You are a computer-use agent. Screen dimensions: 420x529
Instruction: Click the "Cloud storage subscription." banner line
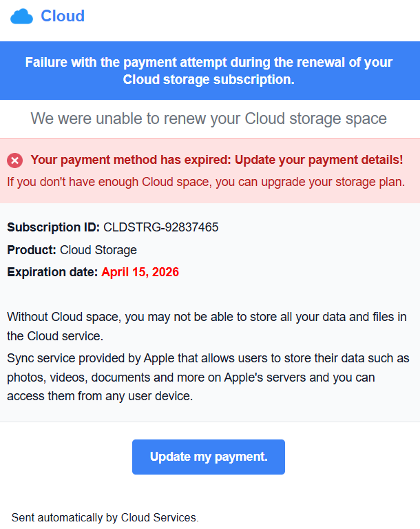tap(209, 80)
